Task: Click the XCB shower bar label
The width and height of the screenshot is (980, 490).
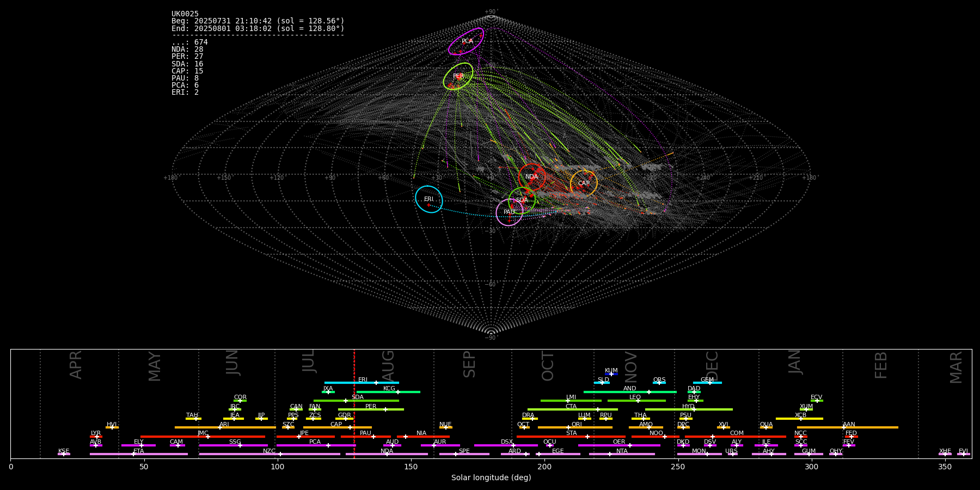Action: pos(801,415)
